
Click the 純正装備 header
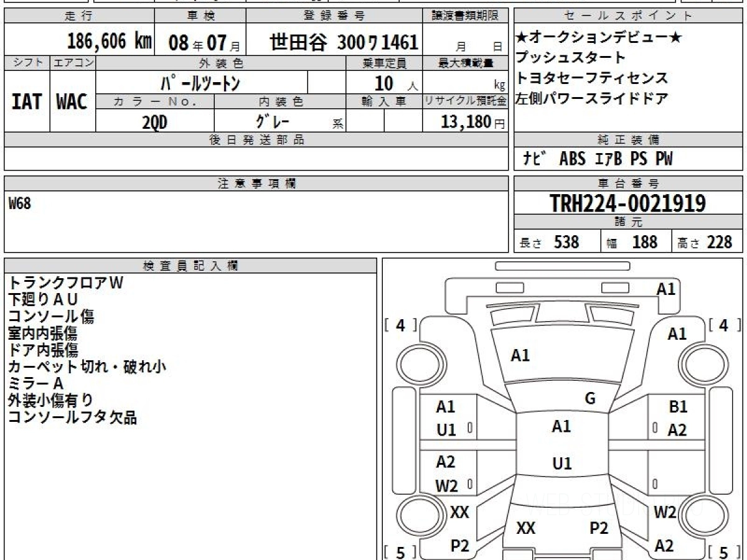(628, 140)
